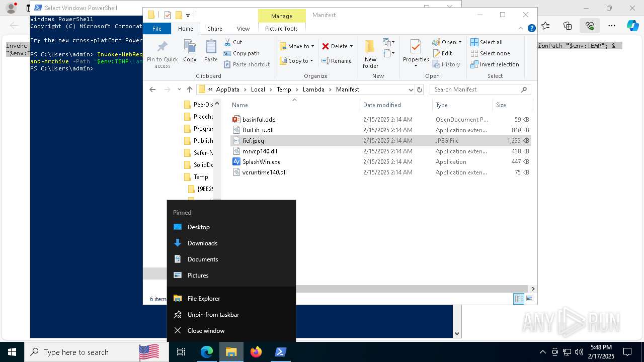
Task: Click the Lambda breadcrumb segment
Action: pyautogui.click(x=313, y=89)
